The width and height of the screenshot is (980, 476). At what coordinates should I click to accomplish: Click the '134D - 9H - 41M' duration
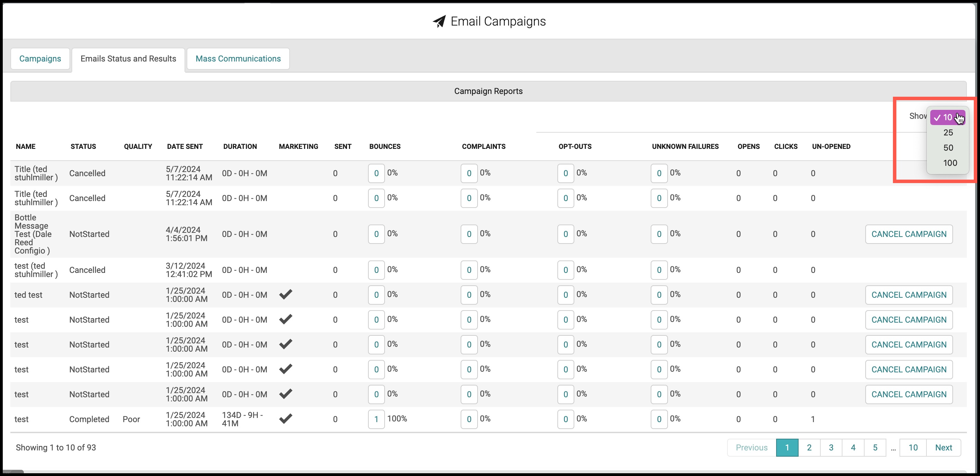242,419
